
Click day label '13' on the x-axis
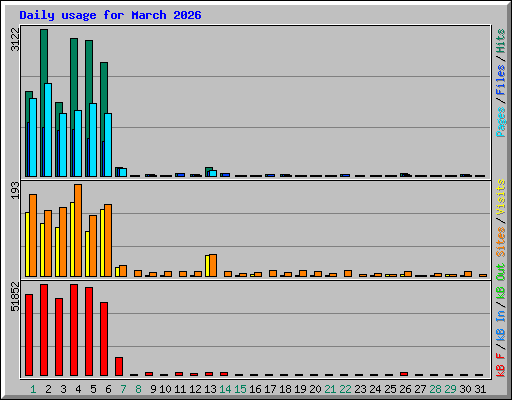coord(210,389)
